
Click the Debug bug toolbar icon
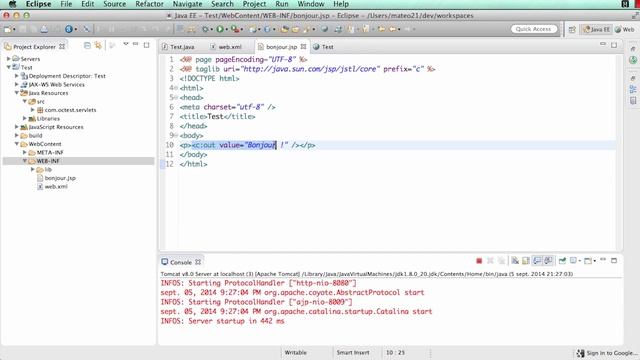pyautogui.click(x=205, y=29)
